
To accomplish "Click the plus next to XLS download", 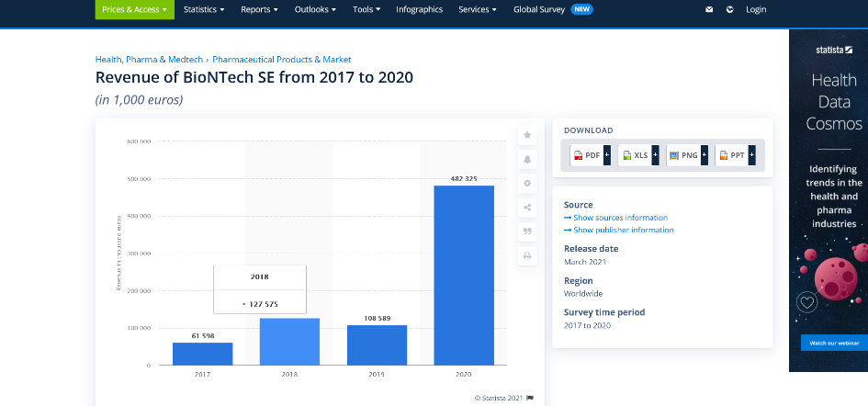I will coord(656,155).
